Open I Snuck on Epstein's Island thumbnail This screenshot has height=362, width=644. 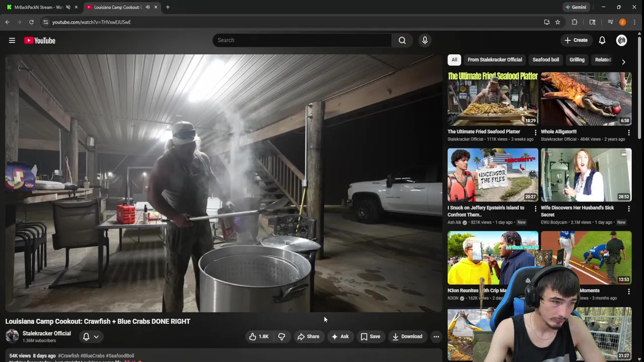493,174
